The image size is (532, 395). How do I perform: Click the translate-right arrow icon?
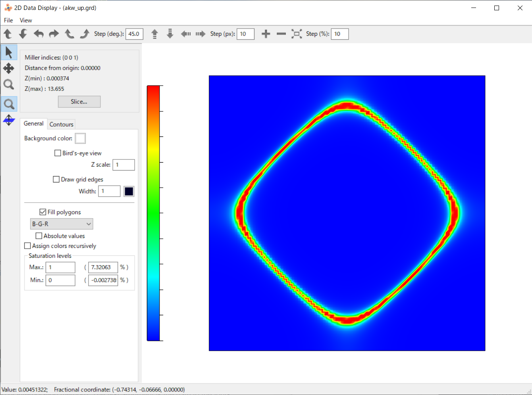(x=200, y=34)
